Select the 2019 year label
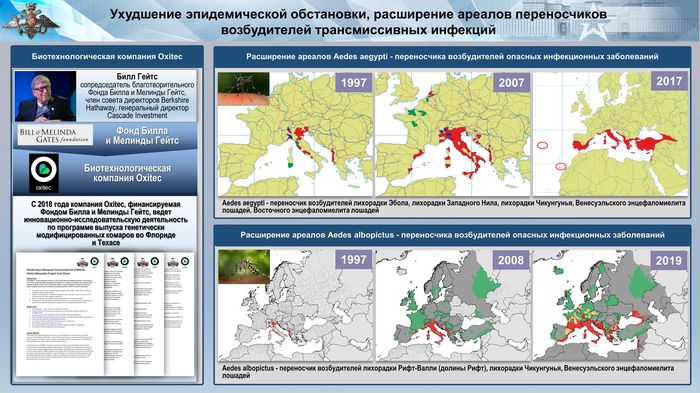 pos(668,260)
